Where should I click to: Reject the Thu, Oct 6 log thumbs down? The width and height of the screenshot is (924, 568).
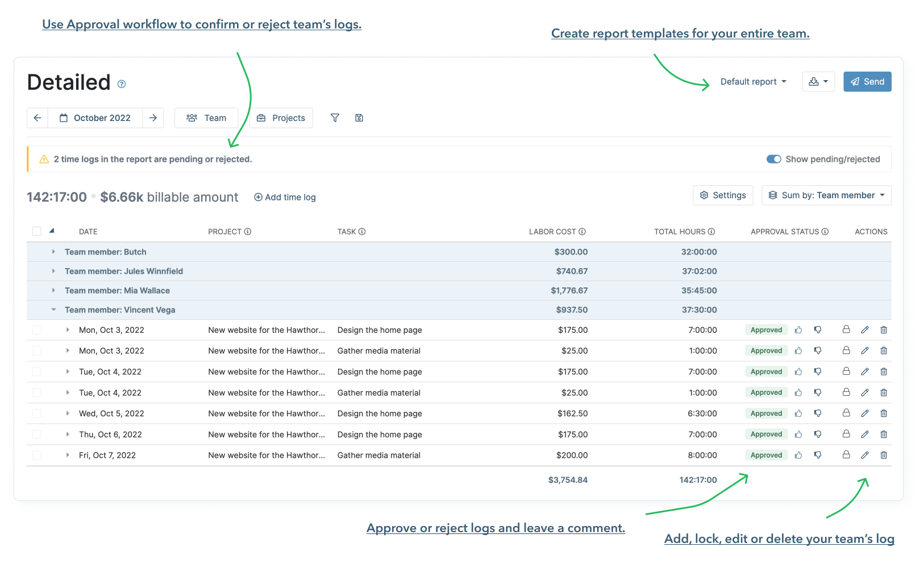[x=818, y=435]
